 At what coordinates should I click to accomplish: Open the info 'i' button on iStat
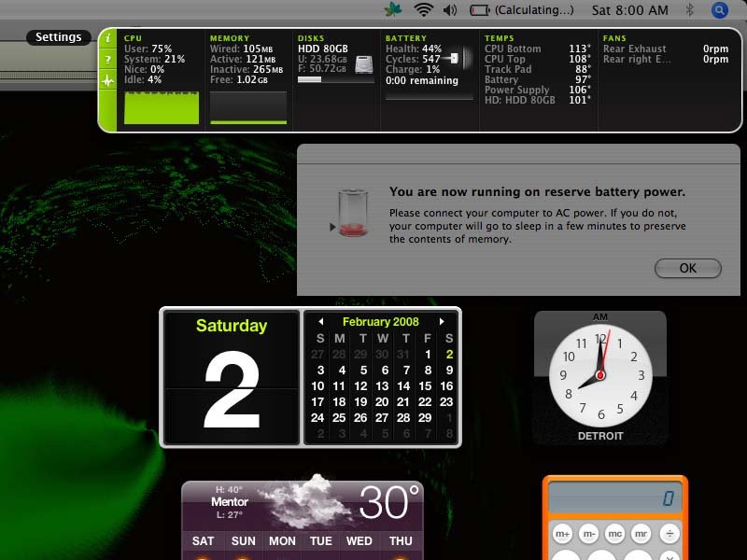(x=108, y=38)
